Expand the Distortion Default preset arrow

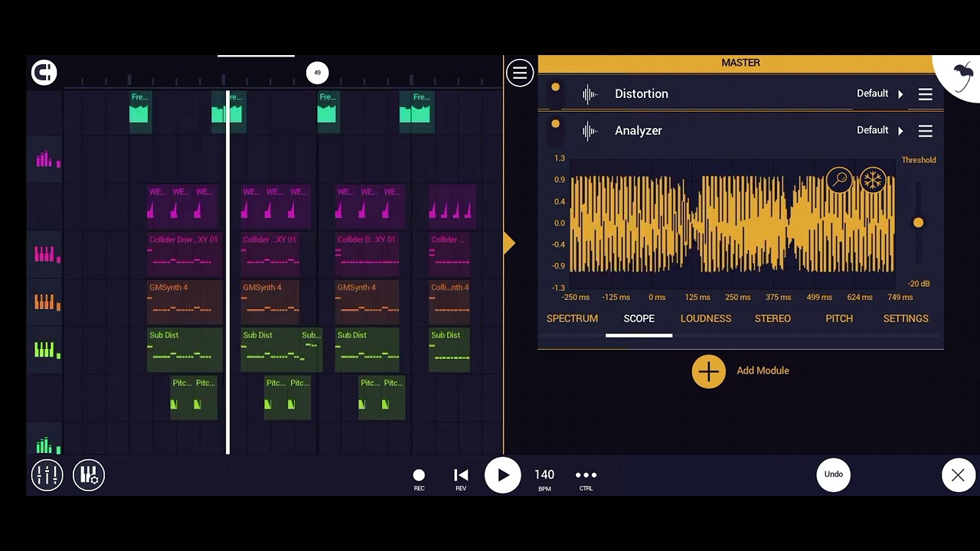coord(900,94)
